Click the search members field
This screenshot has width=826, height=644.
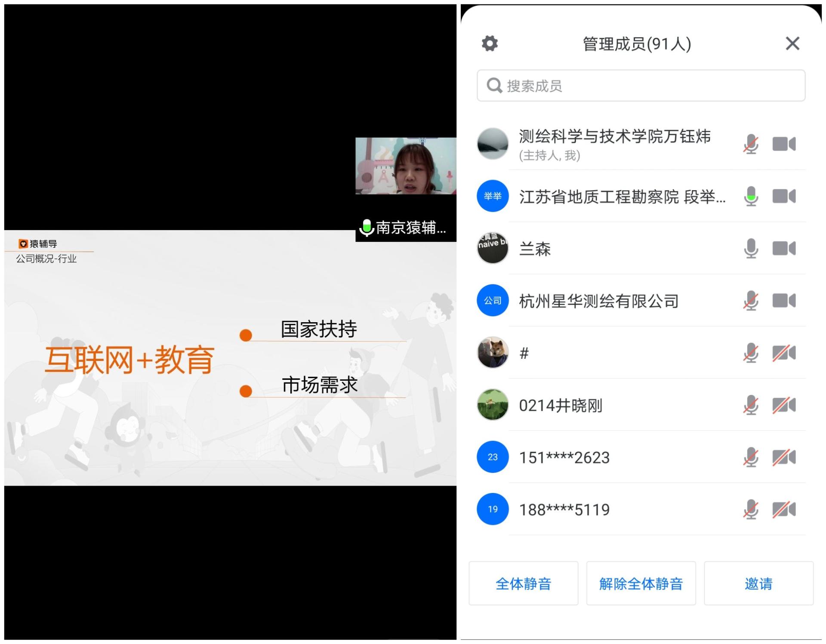coord(641,86)
